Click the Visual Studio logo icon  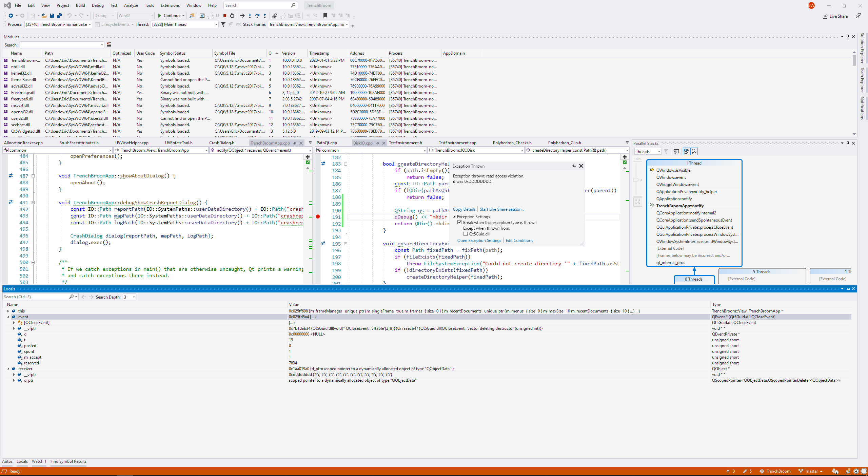click(x=7, y=5)
